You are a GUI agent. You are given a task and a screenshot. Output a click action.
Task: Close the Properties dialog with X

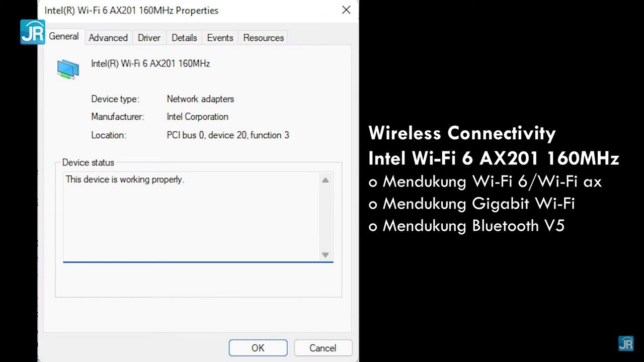[x=346, y=10]
